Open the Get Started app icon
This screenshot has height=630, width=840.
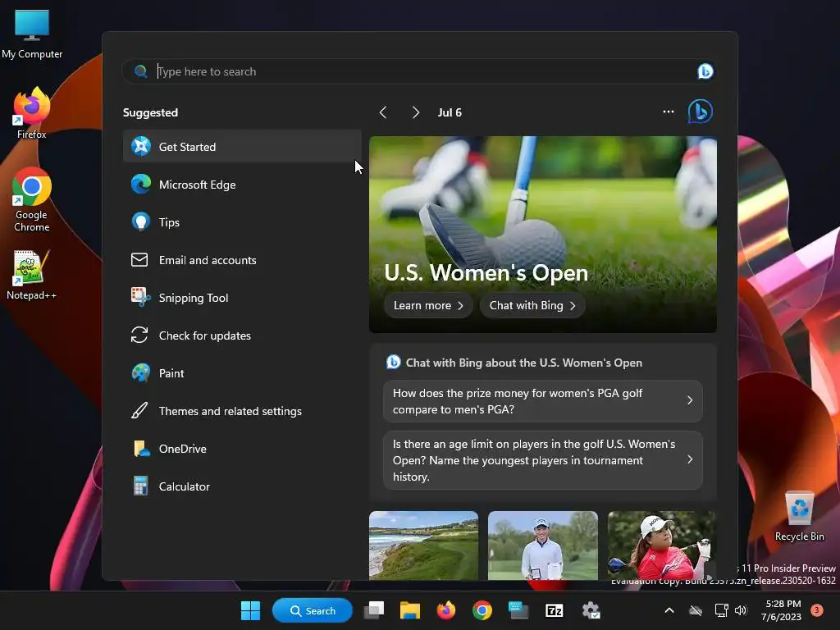point(141,146)
